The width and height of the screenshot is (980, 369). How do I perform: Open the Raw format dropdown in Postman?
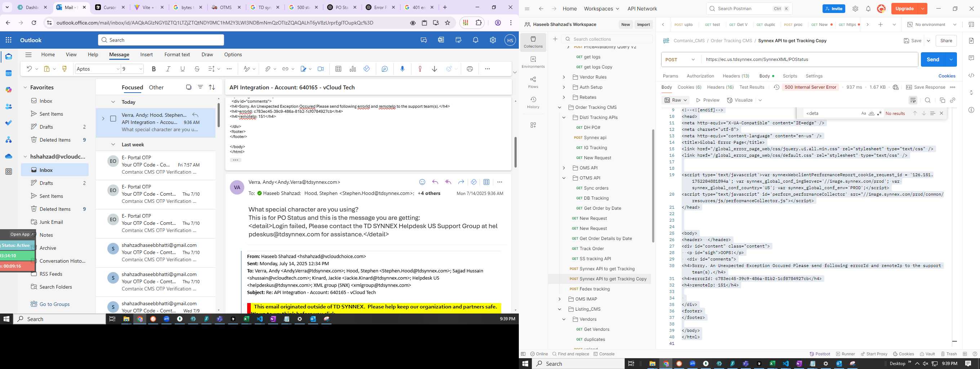tap(676, 100)
